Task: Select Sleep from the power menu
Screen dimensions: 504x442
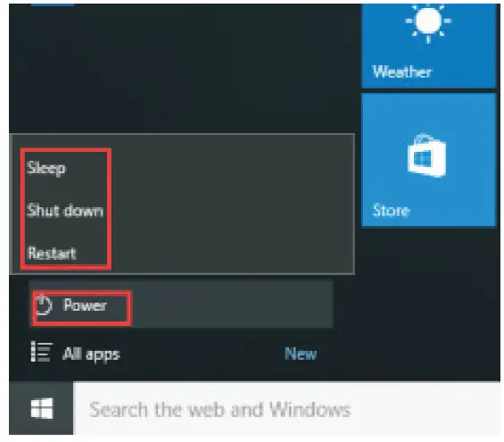Action: pyautogui.click(x=46, y=168)
